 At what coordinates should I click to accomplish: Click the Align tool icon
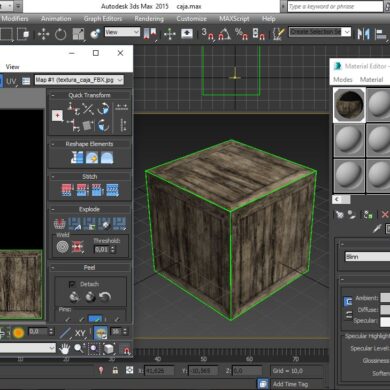(x=381, y=34)
